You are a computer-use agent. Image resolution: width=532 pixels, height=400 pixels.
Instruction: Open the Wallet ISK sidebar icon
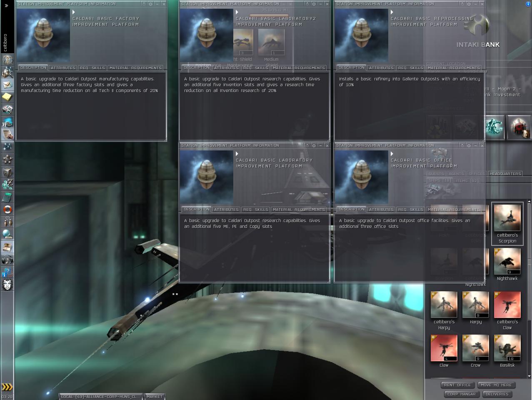7,185
